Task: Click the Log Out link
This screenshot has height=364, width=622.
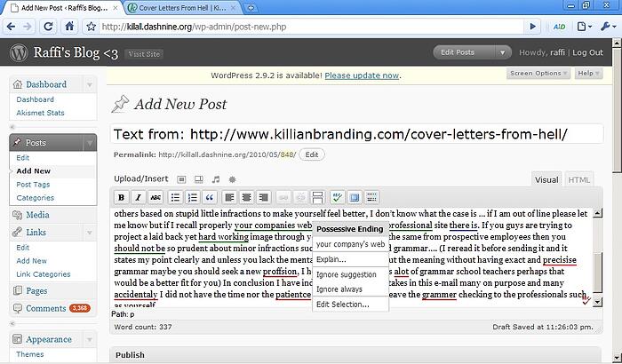Action: point(587,52)
